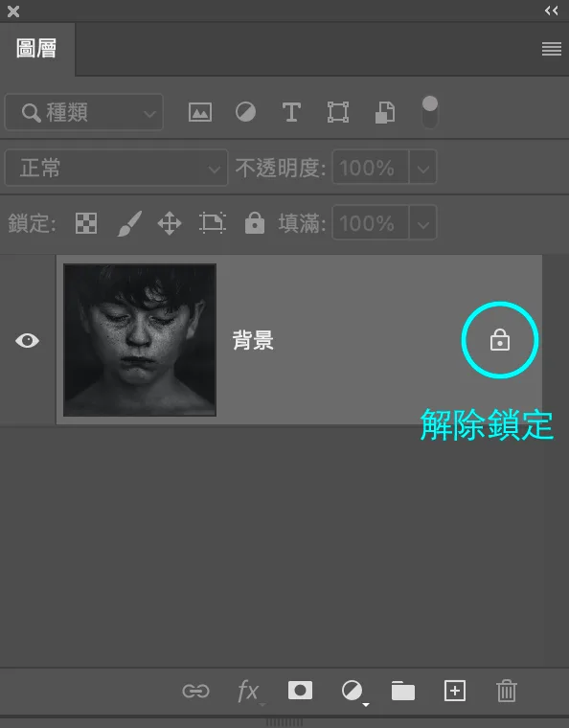Image resolution: width=569 pixels, height=728 pixels.
Task: Filter for type layers icon
Action: tap(291, 112)
